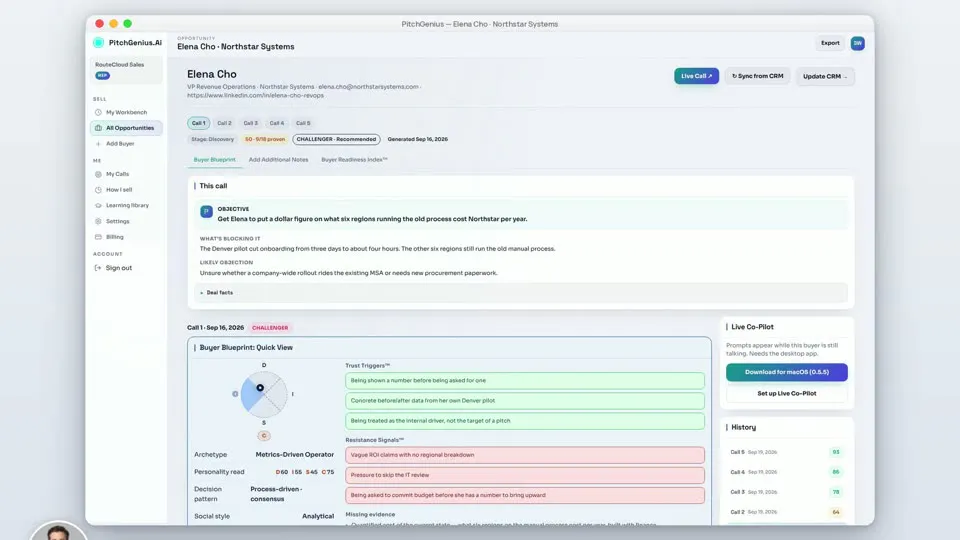Select the Call 3 pill
The width and height of the screenshot is (960, 540).
(x=250, y=123)
